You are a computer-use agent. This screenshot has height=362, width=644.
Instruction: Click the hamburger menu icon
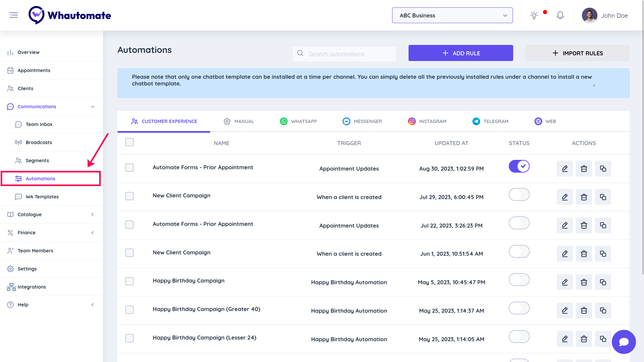13,15
